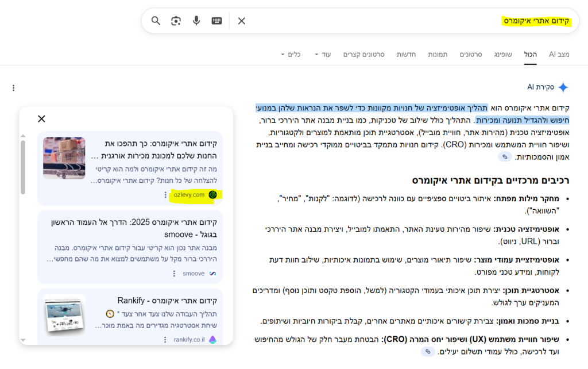This screenshot has height=369, width=588.
Task: Click the ozlevy shopping cart thumbnail
Action: (64, 158)
